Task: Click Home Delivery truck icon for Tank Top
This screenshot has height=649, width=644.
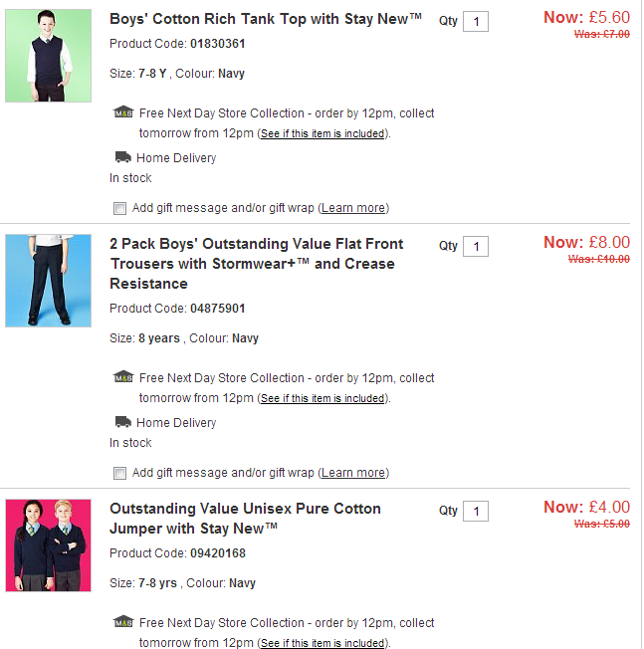Action: point(123,157)
